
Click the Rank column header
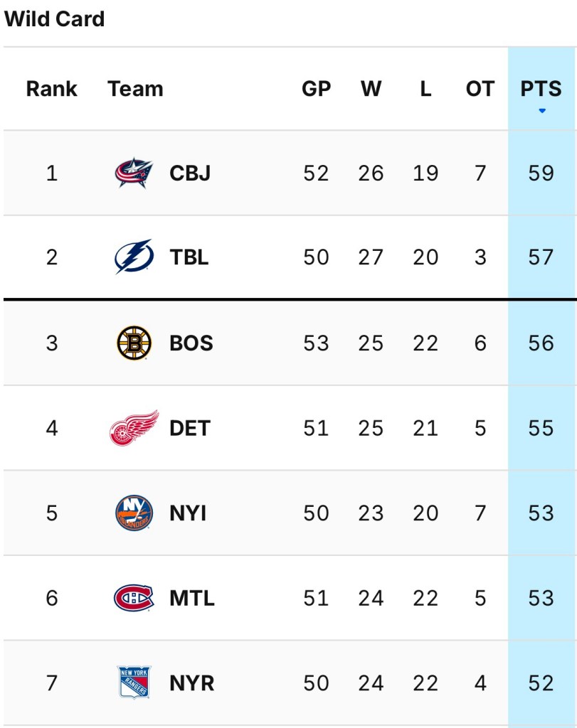[x=52, y=89]
